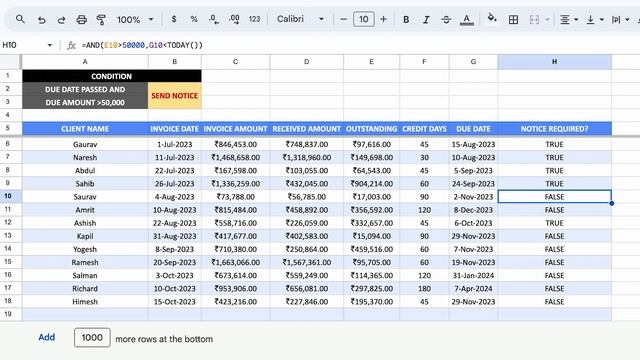The height and width of the screenshot is (360, 640).
Task: Click the Add rows button
Action: 47,337
